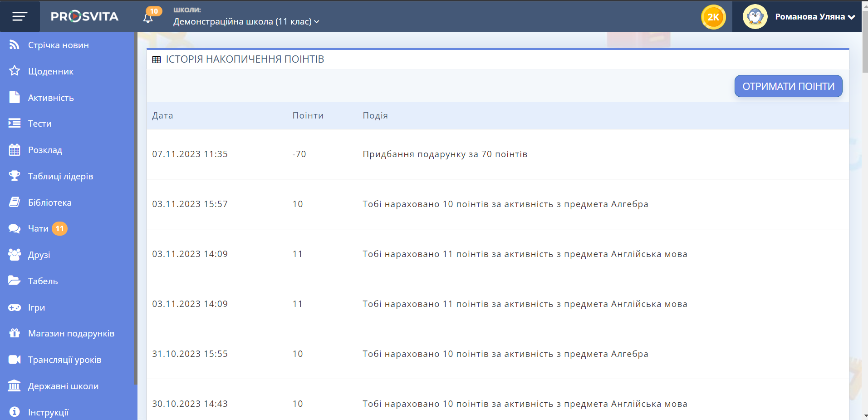Click the bank building icon for Державні школи
Viewport: 868px width, 420px height.
[15, 385]
